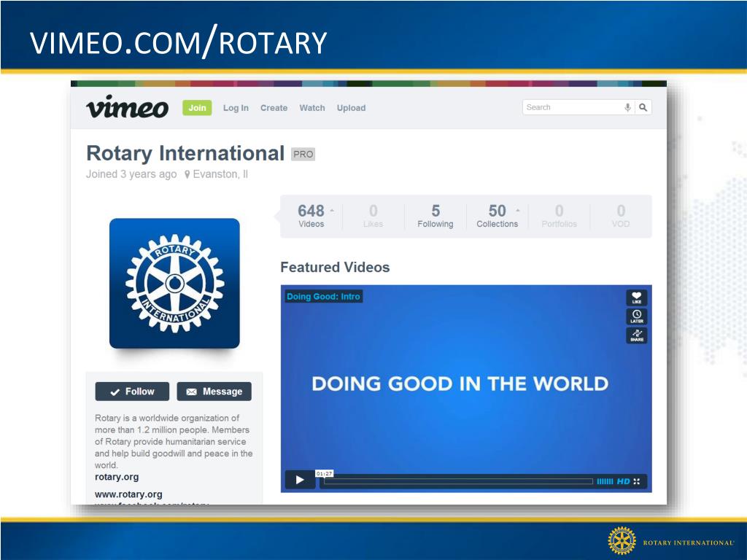Viewport: 747px width, 560px height.
Task: Click into the Search input field
Action: coord(572,107)
